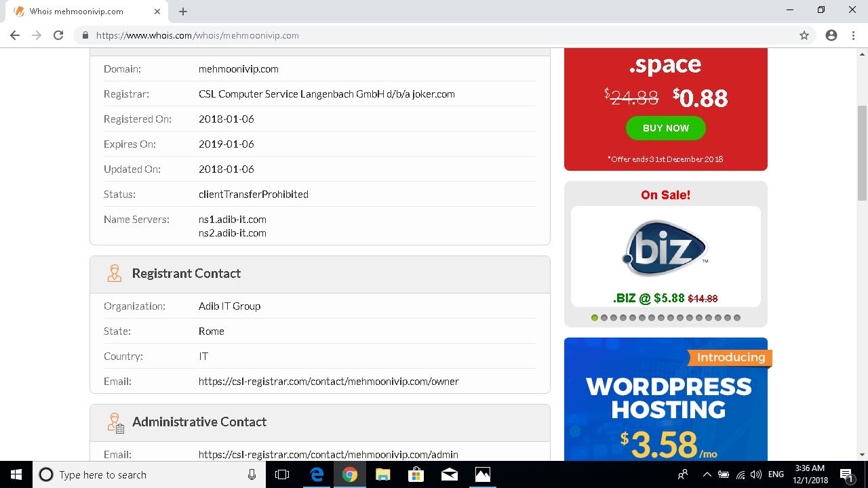Open the WordPress Hosting advertisement

665,400
